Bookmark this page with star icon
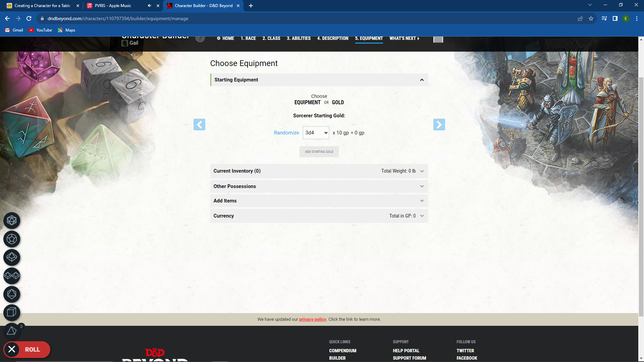Viewport: 644px width, 362px height. click(x=591, y=18)
